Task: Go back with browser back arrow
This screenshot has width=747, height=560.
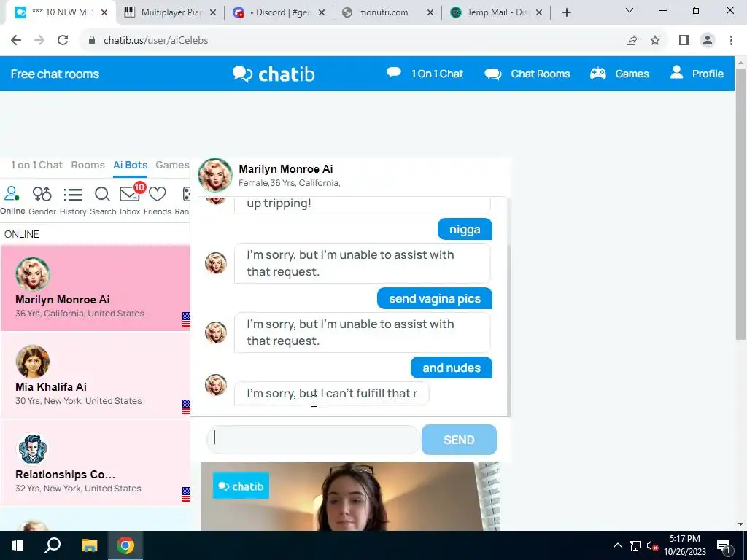Action: tap(16, 41)
